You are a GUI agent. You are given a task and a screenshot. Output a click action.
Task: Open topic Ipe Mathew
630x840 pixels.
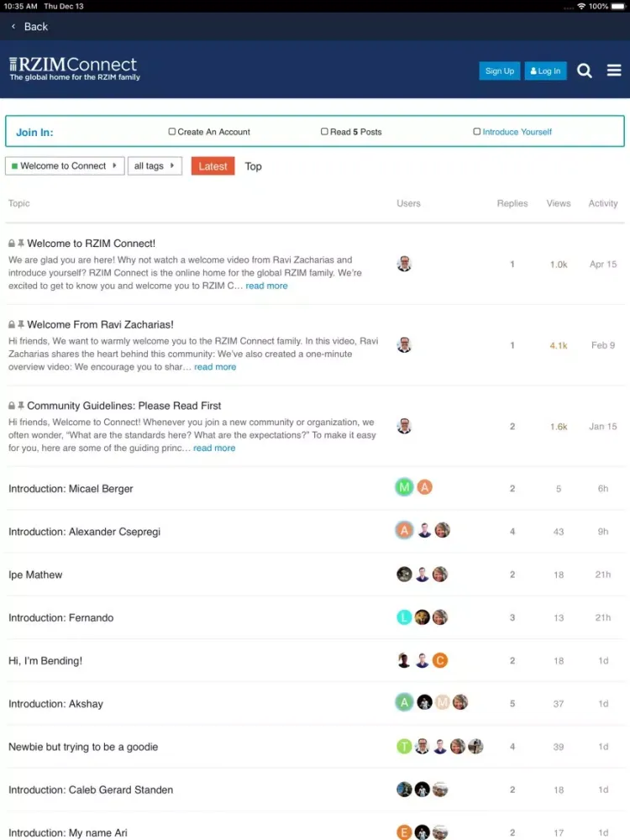click(x=35, y=575)
